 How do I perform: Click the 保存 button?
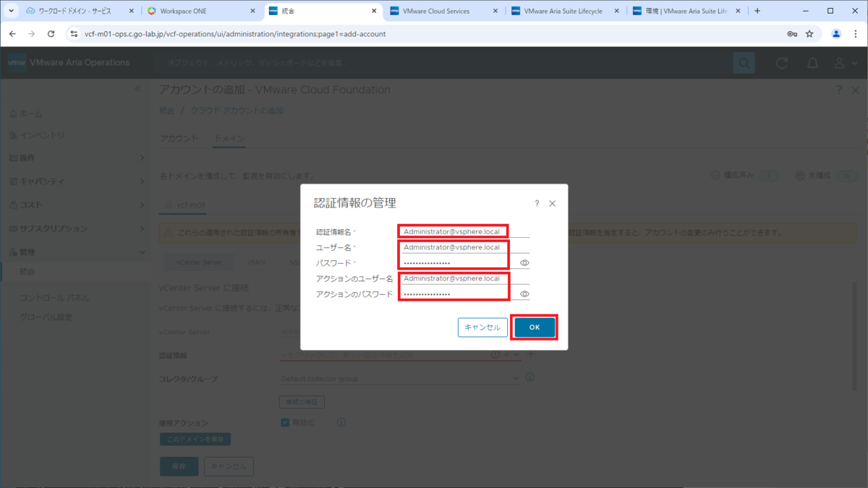click(x=179, y=466)
